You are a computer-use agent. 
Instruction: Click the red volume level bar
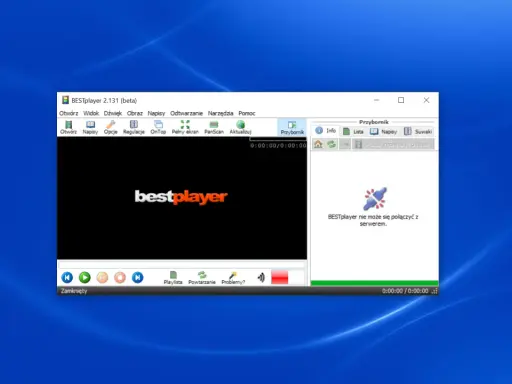[x=280, y=277]
